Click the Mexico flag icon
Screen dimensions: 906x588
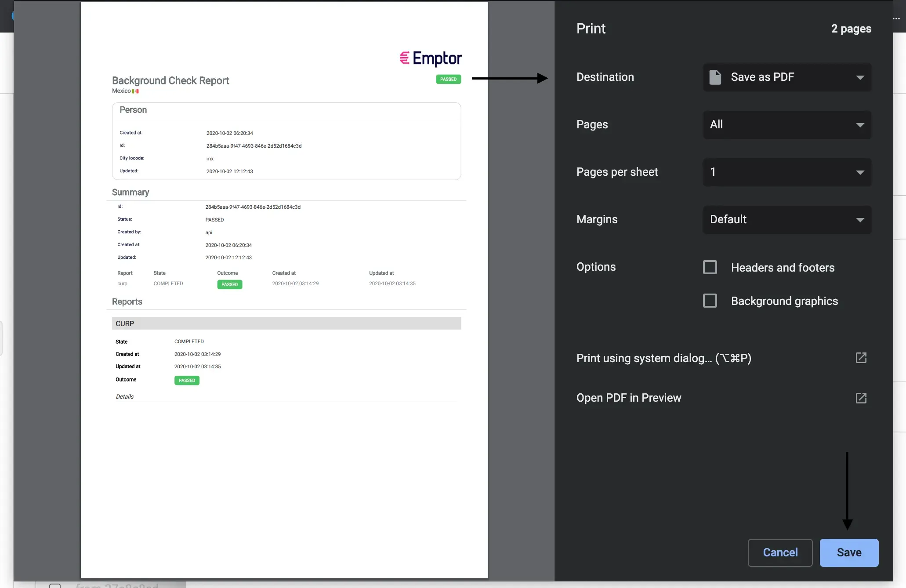[135, 91]
